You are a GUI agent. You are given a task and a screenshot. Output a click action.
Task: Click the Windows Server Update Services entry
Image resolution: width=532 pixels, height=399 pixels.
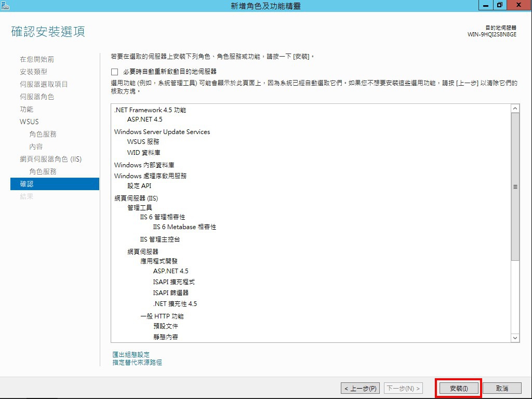tap(162, 131)
